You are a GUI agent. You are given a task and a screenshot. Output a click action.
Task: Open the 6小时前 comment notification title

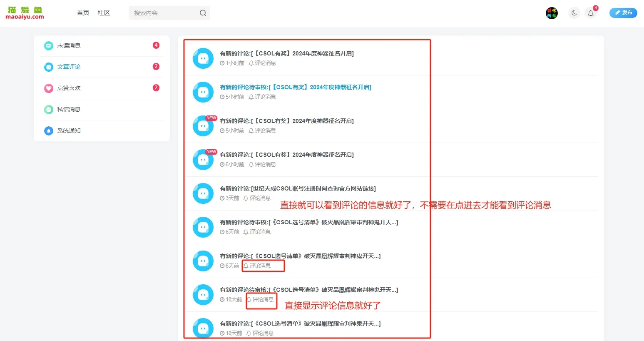[x=287, y=155]
